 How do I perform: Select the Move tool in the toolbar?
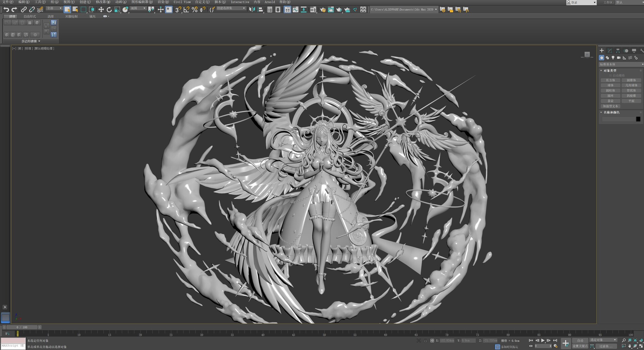pos(101,10)
